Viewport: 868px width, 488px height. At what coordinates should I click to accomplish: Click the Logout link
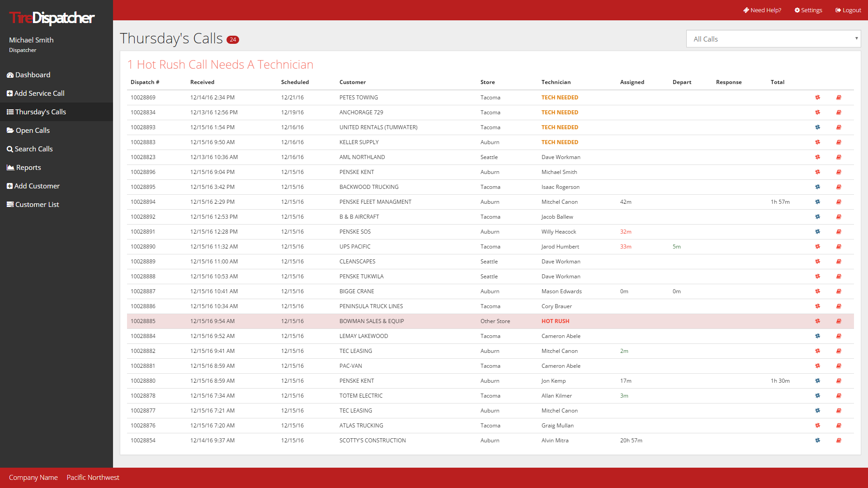click(848, 10)
